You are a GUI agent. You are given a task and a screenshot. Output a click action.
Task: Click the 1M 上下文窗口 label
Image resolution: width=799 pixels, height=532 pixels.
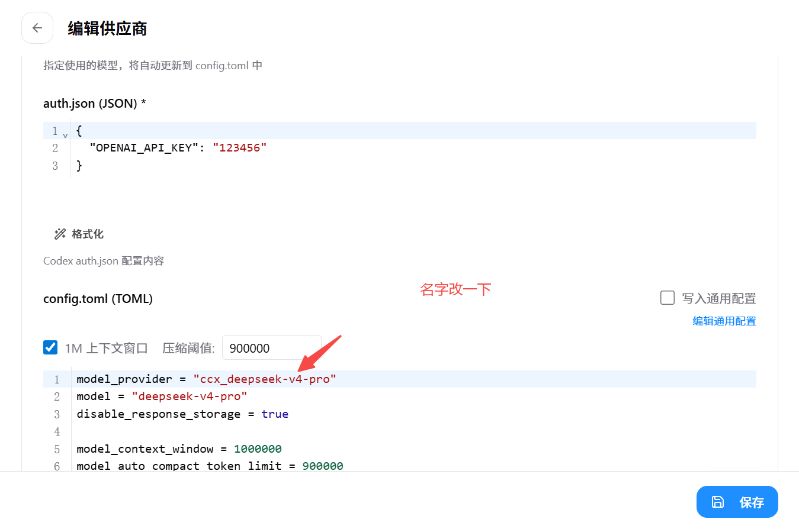pyautogui.click(x=107, y=348)
